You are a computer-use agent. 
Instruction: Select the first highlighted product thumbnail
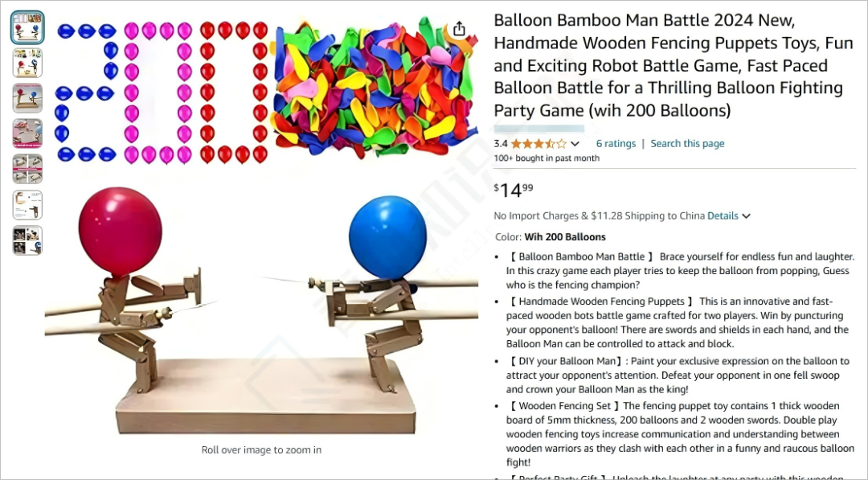click(27, 27)
